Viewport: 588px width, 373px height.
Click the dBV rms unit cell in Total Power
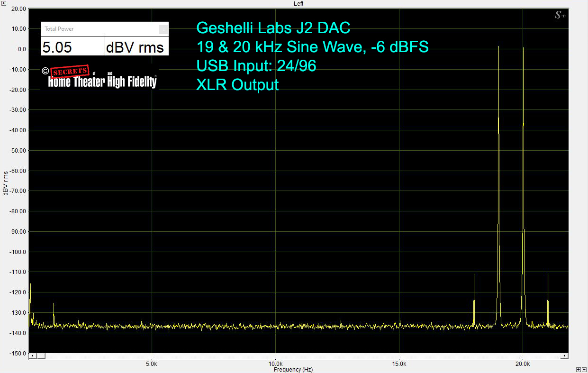coord(136,46)
